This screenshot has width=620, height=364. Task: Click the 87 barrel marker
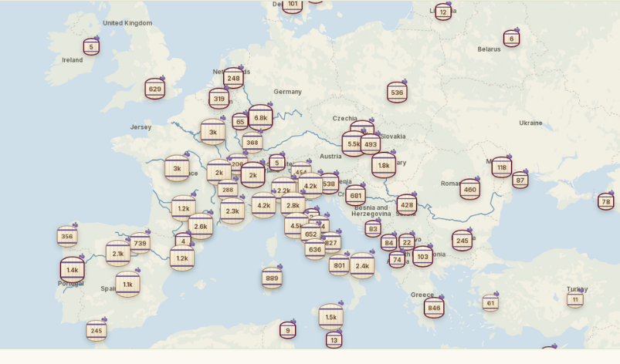(520, 180)
